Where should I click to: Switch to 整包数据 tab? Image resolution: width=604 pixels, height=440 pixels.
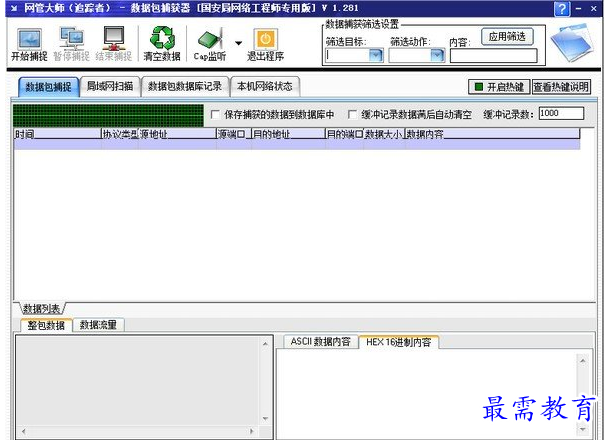[x=46, y=325]
